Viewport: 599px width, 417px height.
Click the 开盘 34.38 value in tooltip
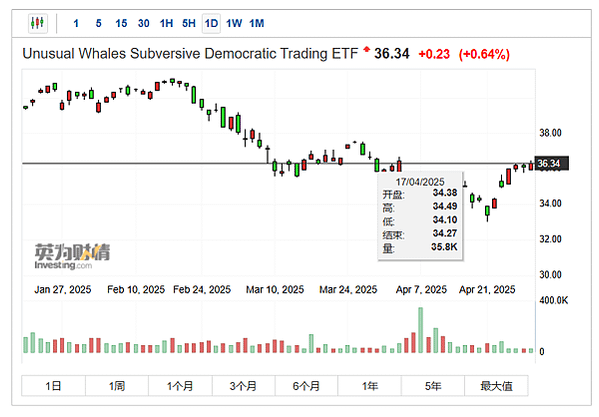[445, 193]
